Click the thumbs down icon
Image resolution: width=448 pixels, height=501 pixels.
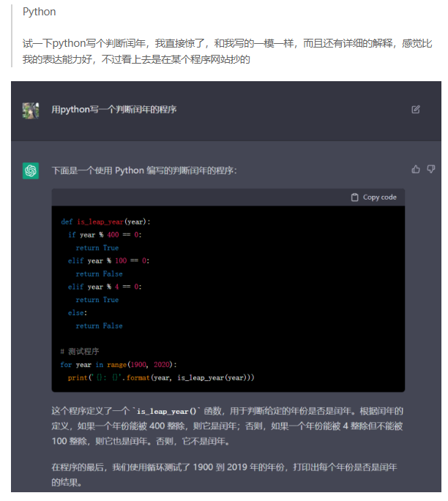(x=431, y=170)
